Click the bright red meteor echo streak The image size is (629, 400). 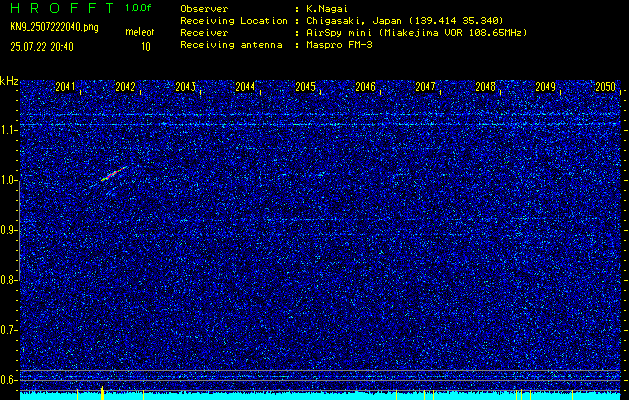coord(114,174)
